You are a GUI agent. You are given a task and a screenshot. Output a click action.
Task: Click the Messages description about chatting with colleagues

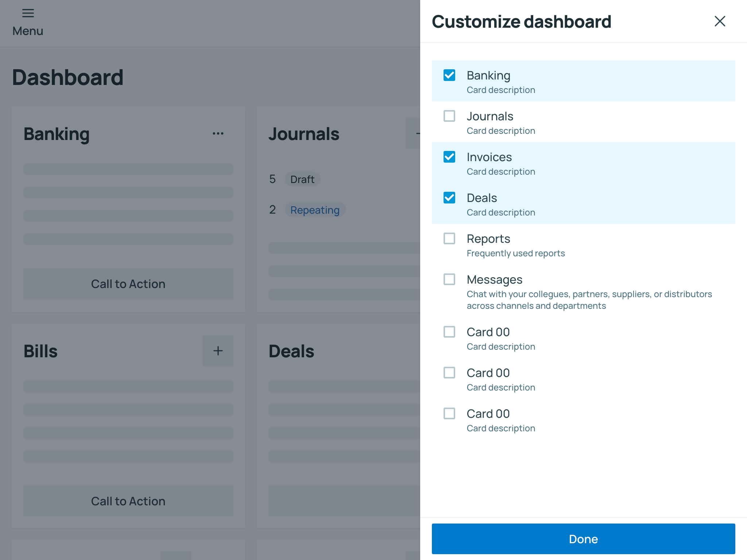coord(589,300)
